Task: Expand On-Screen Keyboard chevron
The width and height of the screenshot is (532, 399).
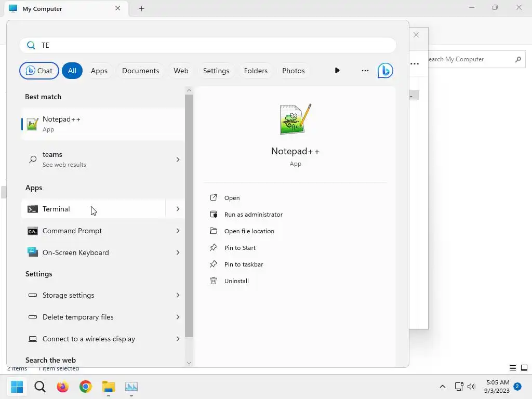Action: [178, 252]
